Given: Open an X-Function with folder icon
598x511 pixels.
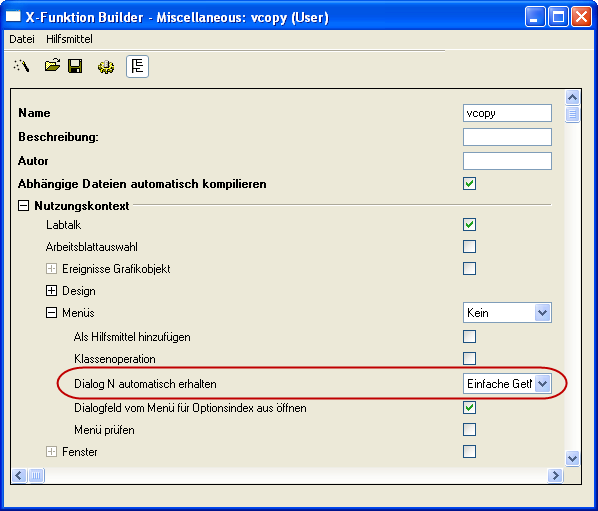Looking at the screenshot, I should point(52,66).
